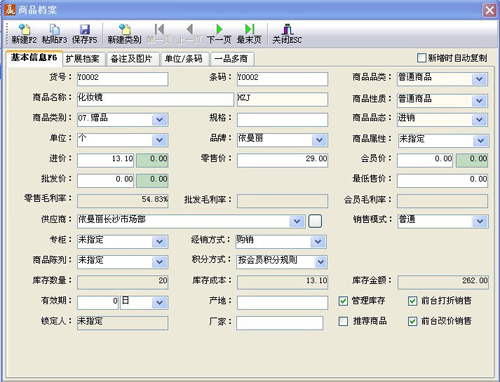This screenshot has height=382, width=500.
Task: Open 商品品态 dropdown
Action: pos(479,120)
